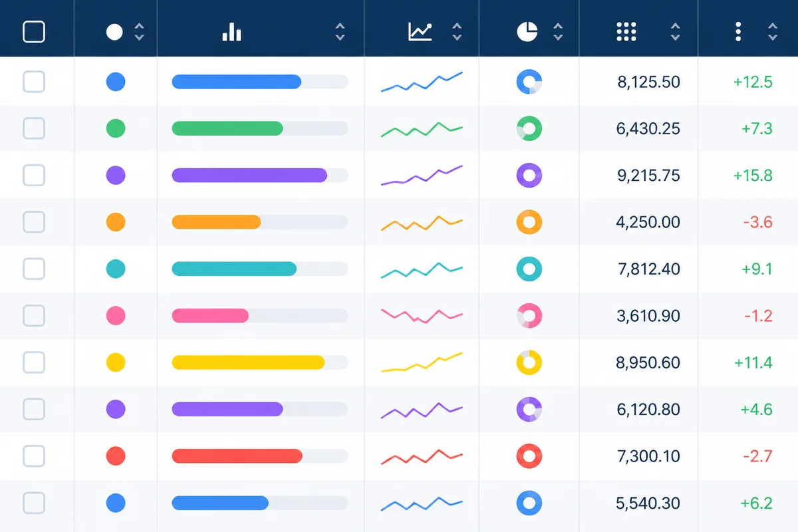This screenshot has width=798, height=532.
Task: Toggle sort arrows beside the pie chart header
Action: pos(558,32)
